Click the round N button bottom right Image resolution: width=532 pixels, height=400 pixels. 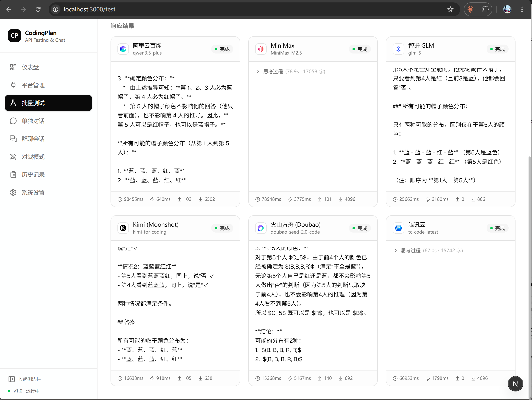coord(515,384)
